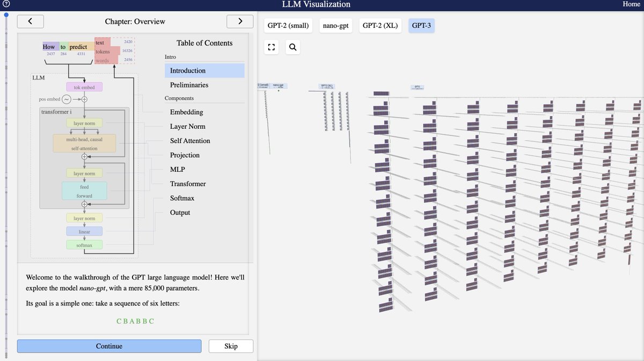The image size is (644, 361).
Task: Click the feed forward block in diagram
Action: (84, 191)
